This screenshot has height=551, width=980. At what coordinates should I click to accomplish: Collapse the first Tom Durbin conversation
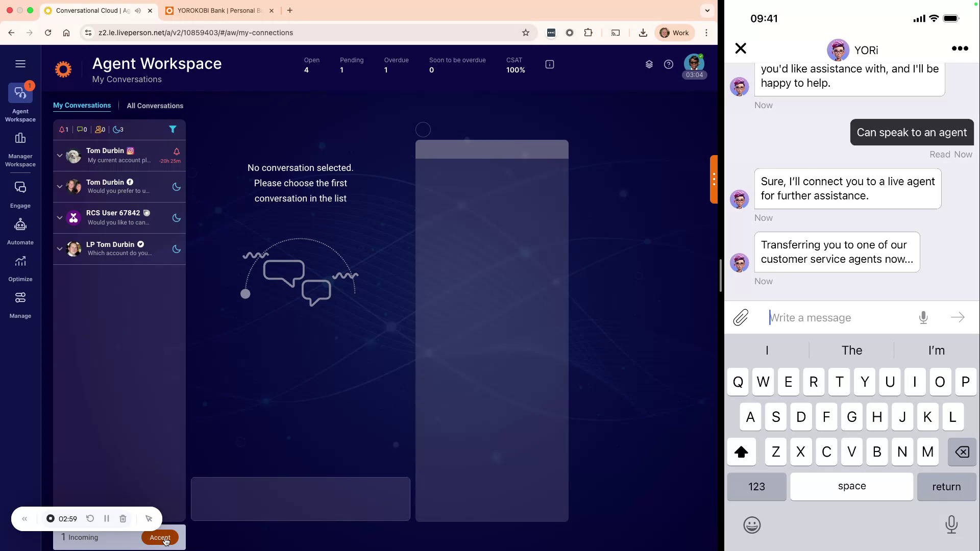pyautogui.click(x=59, y=156)
